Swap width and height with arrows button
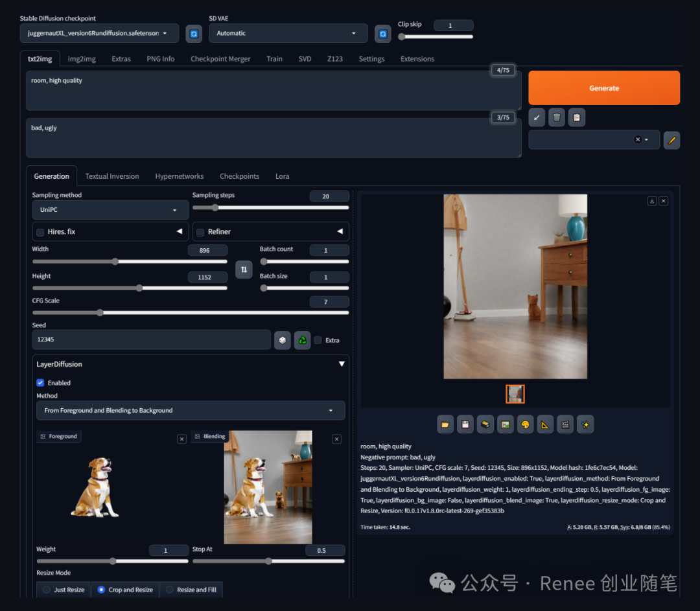The image size is (700, 611). (244, 269)
